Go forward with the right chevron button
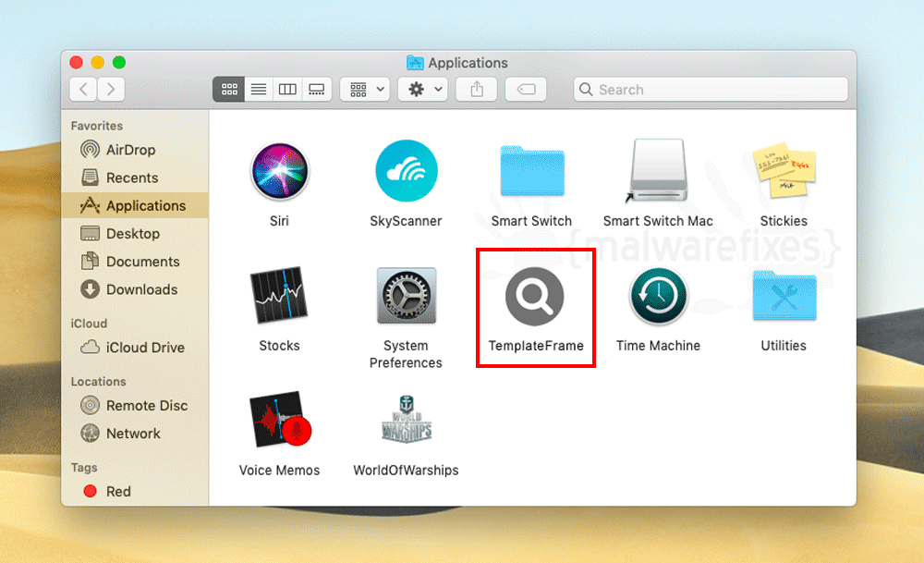 coord(111,90)
